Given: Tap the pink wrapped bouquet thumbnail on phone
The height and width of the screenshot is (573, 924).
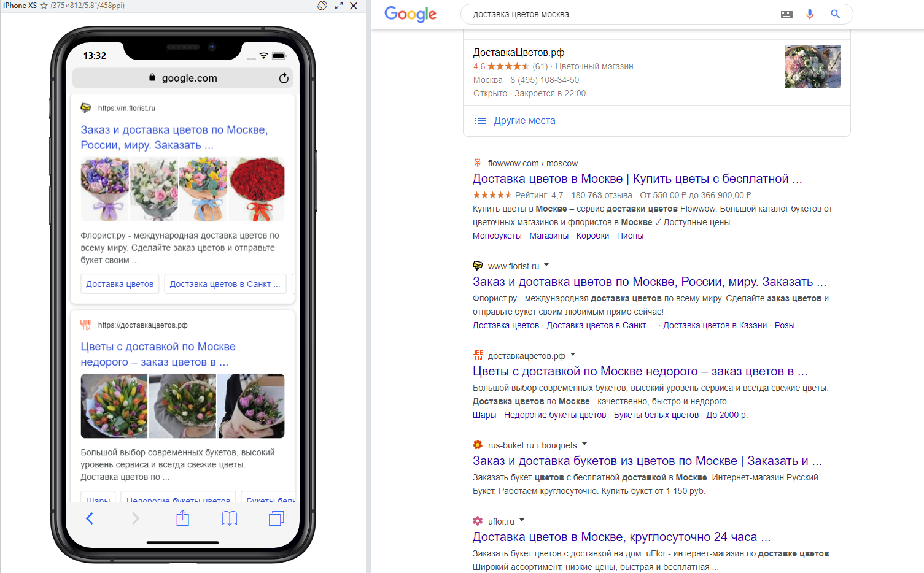Looking at the screenshot, I should [252, 406].
